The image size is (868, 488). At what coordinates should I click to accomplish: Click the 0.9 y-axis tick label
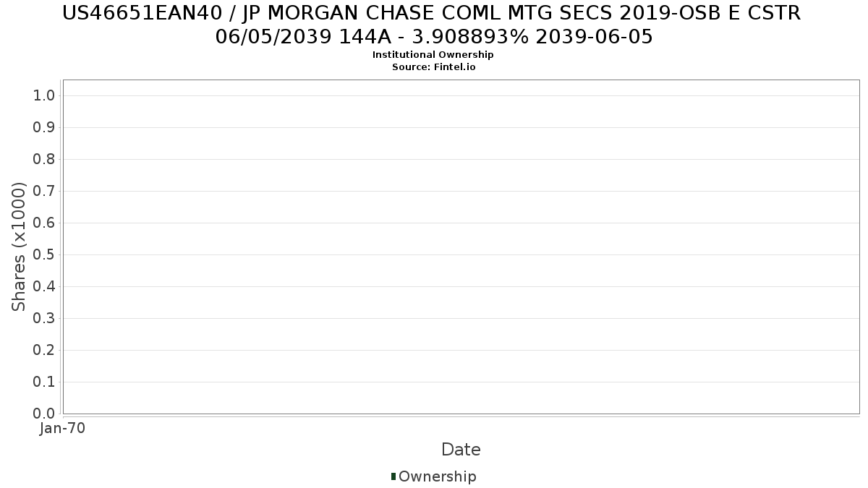click(x=45, y=128)
